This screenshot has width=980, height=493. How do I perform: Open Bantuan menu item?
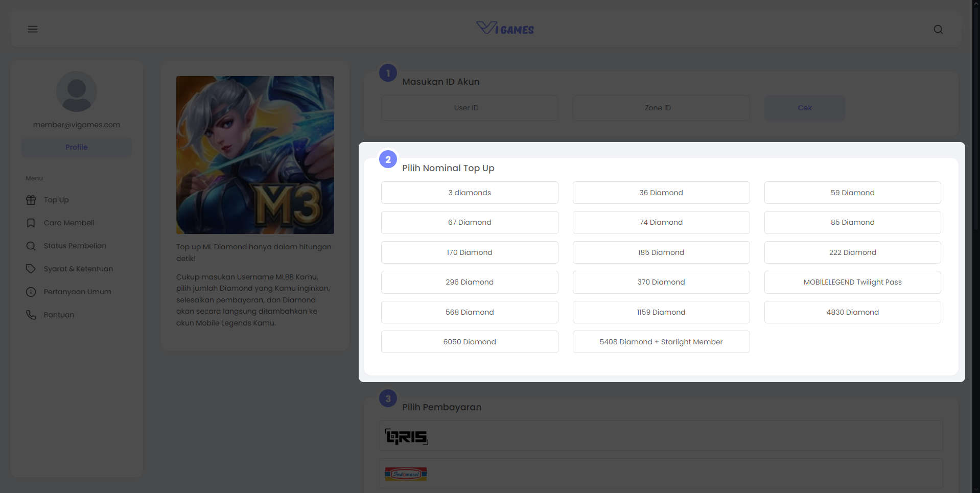59,315
